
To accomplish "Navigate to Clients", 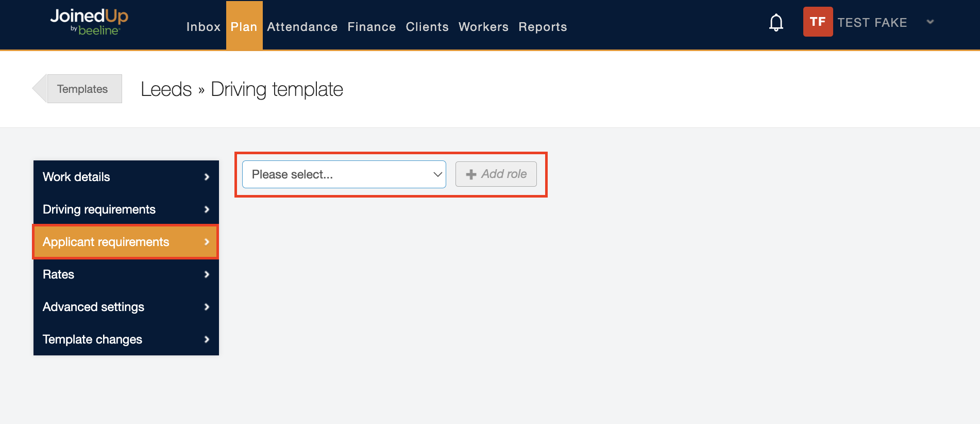I will pos(427,27).
